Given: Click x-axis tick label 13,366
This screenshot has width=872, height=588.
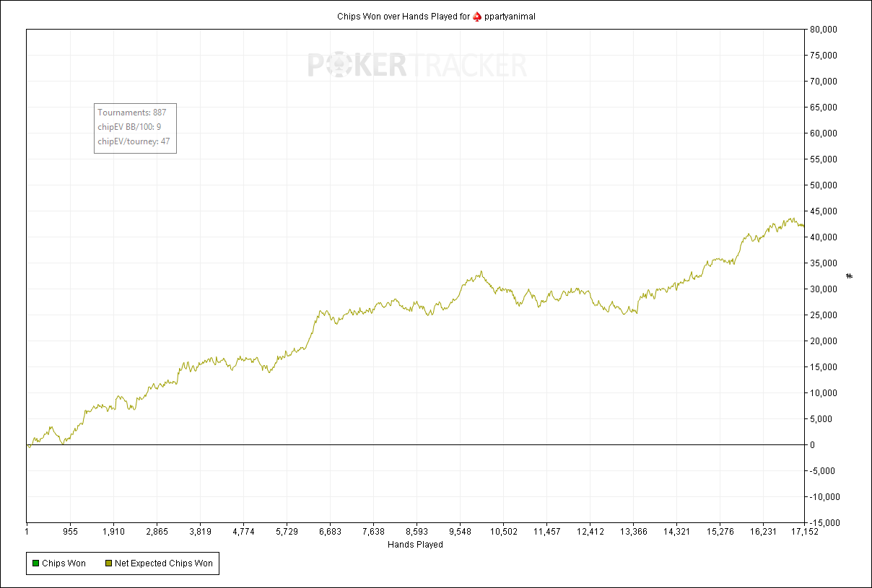Looking at the screenshot, I should click(633, 532).
